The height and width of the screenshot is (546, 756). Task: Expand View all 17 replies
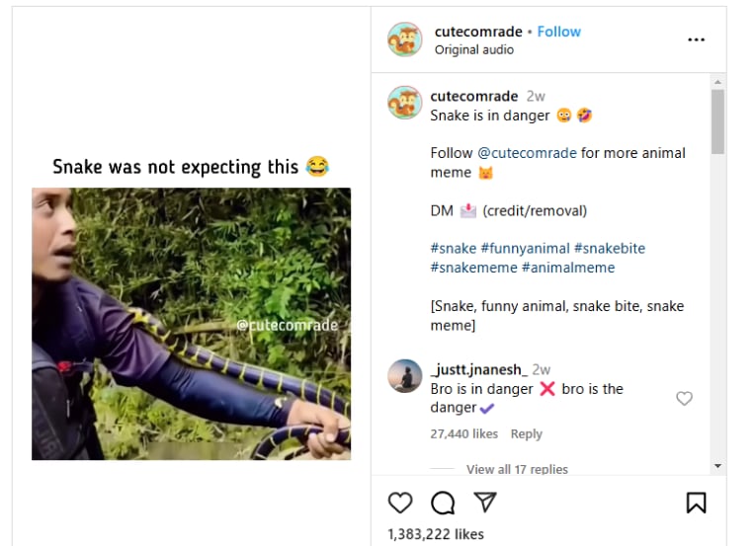click(517, 469)
